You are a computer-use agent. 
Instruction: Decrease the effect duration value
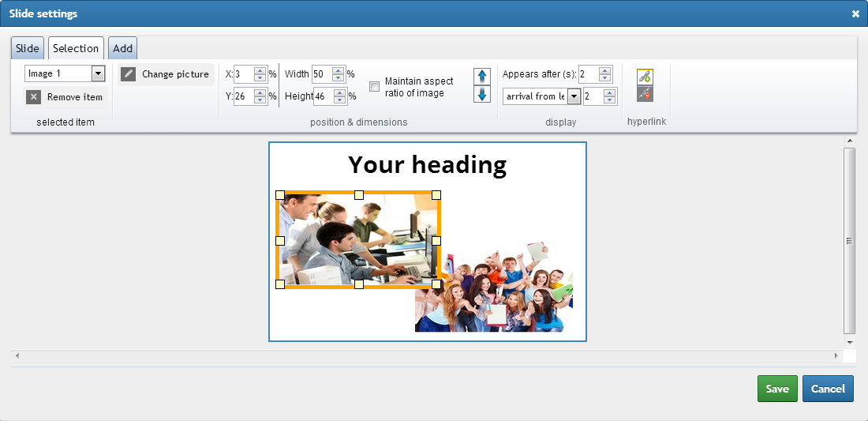point(609,100)
